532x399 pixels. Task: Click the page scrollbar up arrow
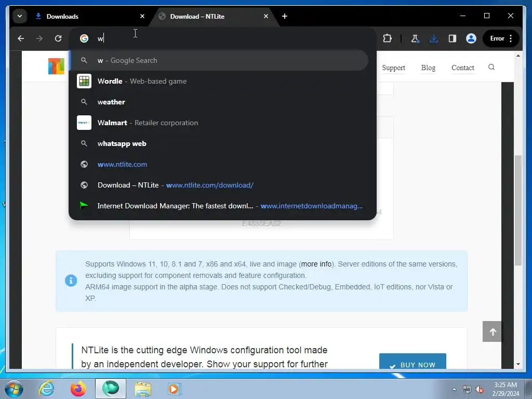tap(518, 56)
